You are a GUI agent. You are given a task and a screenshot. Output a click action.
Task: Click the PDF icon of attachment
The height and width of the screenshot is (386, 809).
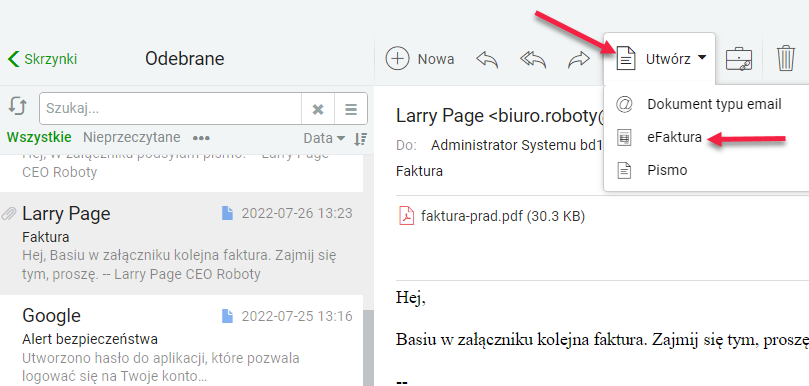[x=407, y=216]
